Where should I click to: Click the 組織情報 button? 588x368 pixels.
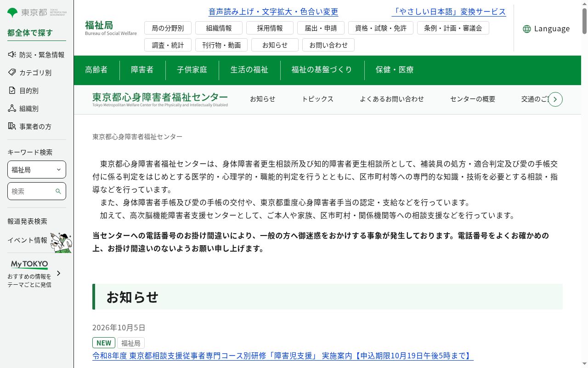point(219,28)
